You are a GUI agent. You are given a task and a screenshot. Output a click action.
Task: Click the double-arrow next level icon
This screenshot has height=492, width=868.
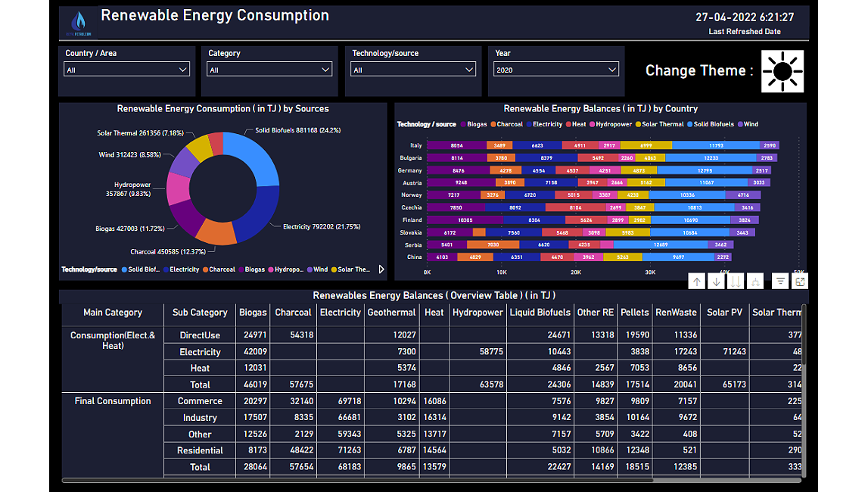(735, 282)
